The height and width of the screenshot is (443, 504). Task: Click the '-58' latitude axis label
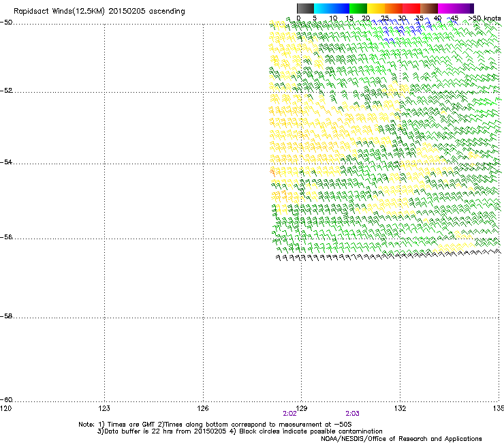tap(6, 316)
